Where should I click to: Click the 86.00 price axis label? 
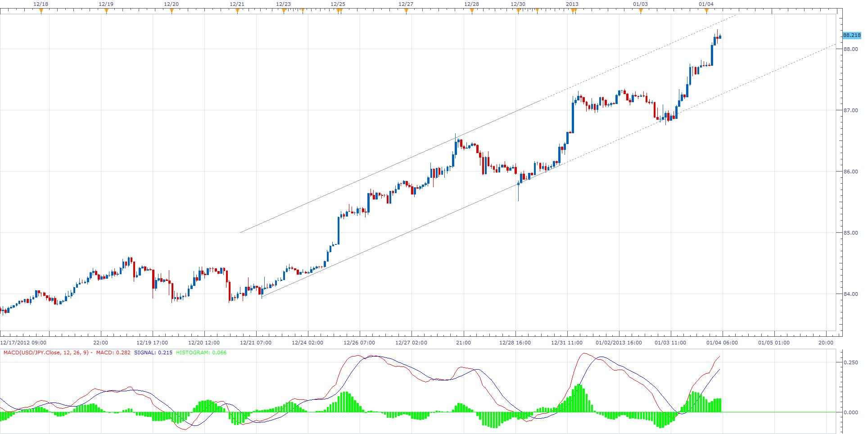[x=850, y=172]
